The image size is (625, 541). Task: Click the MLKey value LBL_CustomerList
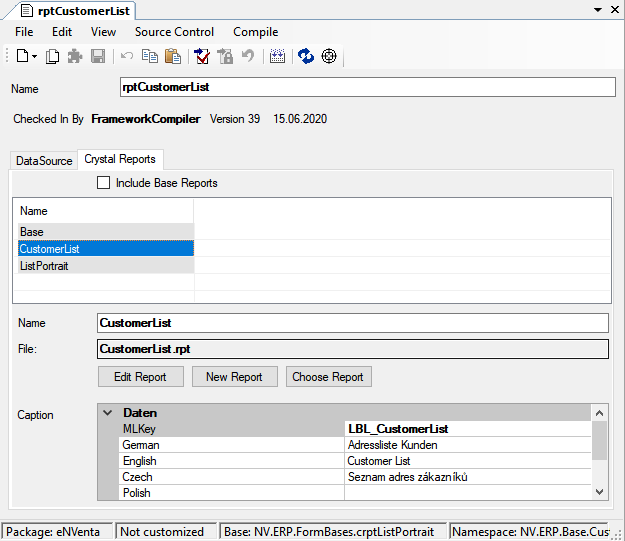click(x=468, y=429)
